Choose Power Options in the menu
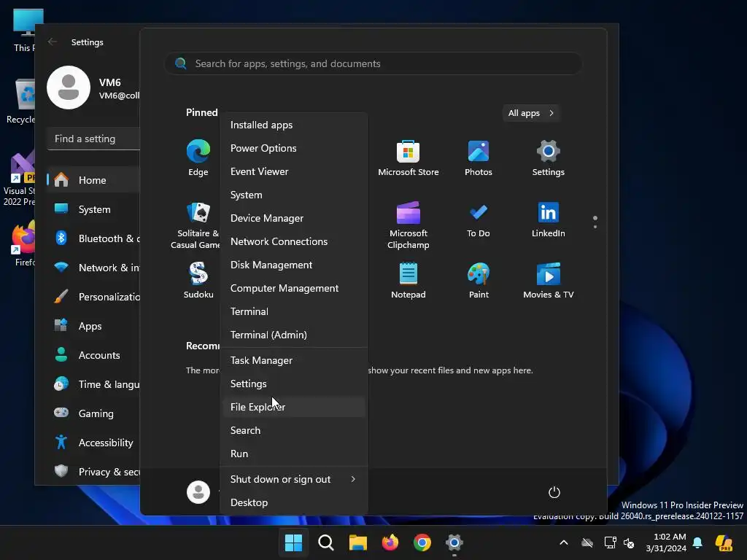747x560 pixels. point(293,148)
